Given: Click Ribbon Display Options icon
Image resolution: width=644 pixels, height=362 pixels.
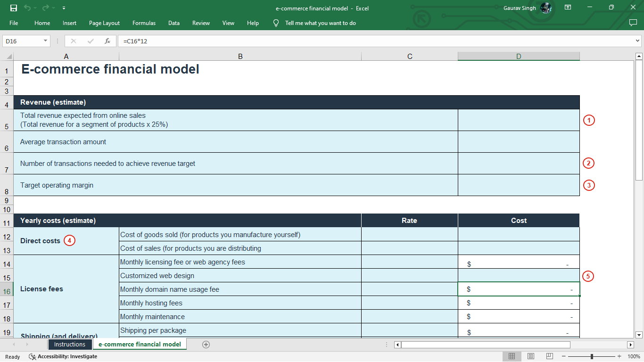Looking at the screenshot, I should click(x=568, y=8).
